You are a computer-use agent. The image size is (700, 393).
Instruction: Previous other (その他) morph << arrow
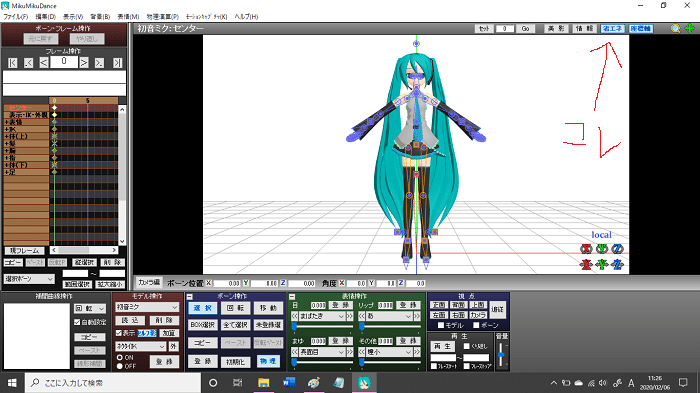point(362,352)
